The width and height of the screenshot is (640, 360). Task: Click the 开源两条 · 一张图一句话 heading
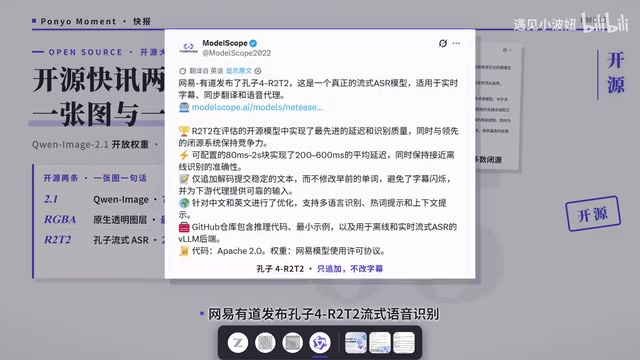95,178
